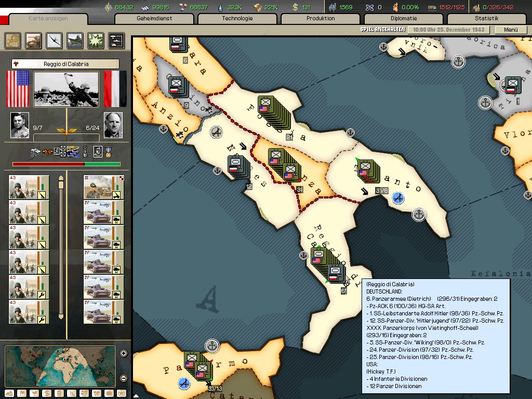The image size is (532, 399).
Task: Select the world minimap
Action: point(60,366)
